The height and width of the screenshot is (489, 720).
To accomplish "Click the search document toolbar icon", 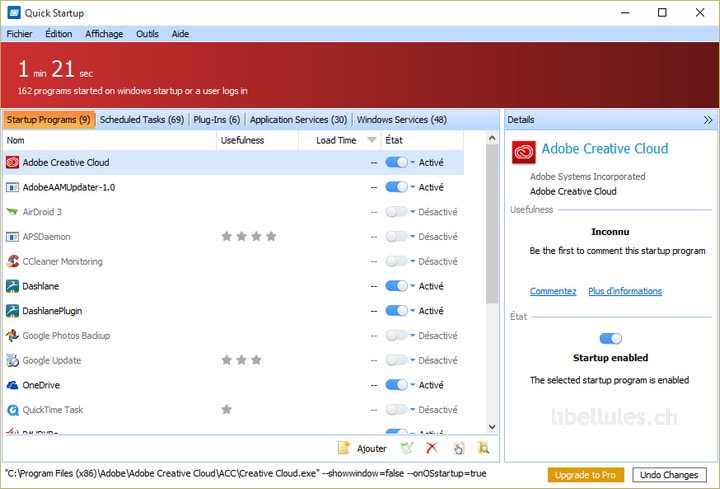I will (x=484, y=448).
